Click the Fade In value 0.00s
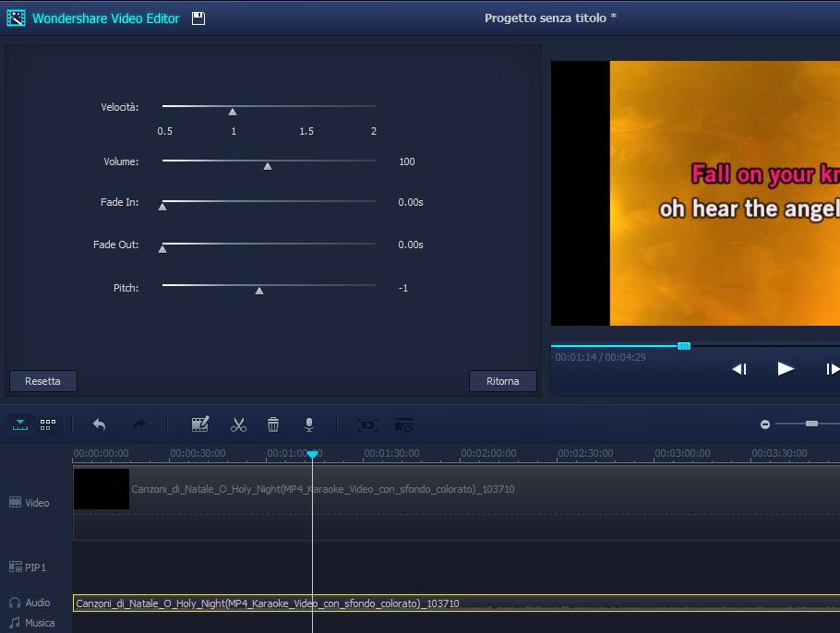 [x=411, y=202]
